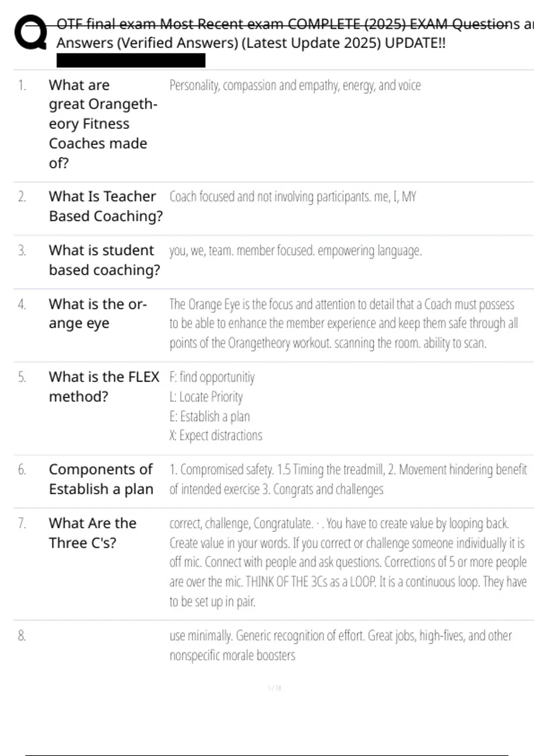Click the Quizlet Q logo icon
534x756 pixels.
(x=31, y=32)
